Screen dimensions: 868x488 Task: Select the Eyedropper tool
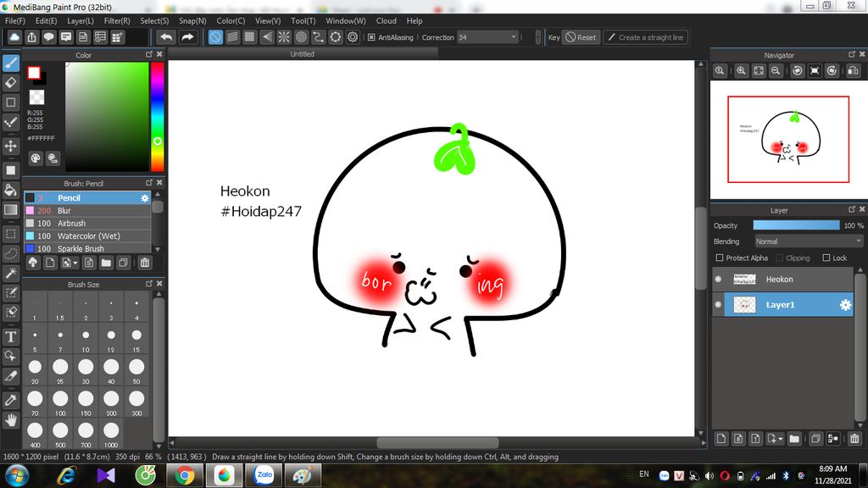[x=10, y=400]
